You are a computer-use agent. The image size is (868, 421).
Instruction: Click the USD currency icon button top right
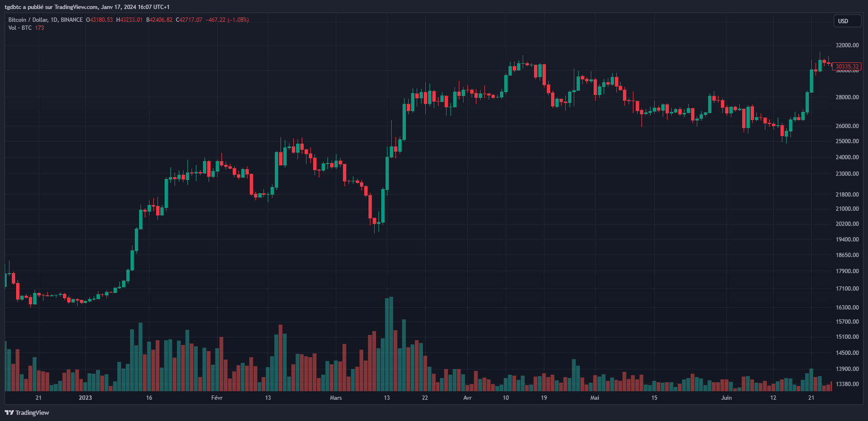[x=847, y=21]
